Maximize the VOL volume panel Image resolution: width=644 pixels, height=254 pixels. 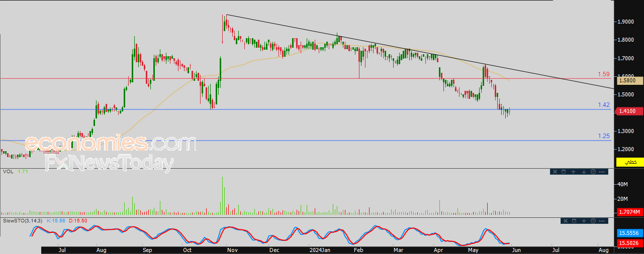click(564, 172)
